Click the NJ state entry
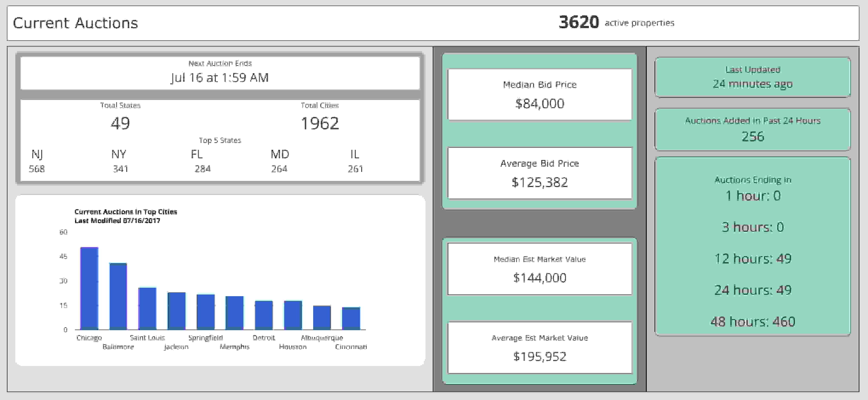Viewport: 868px width, 400px height. coord(37,154)
